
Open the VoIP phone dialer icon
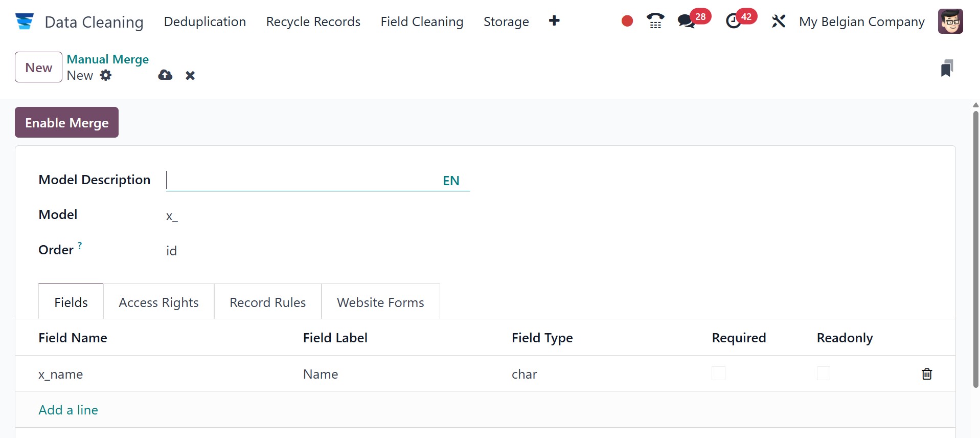coord(655,21)
